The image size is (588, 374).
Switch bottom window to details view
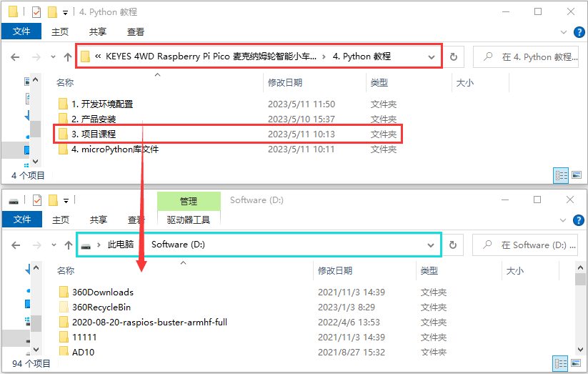tap(561, 363)
